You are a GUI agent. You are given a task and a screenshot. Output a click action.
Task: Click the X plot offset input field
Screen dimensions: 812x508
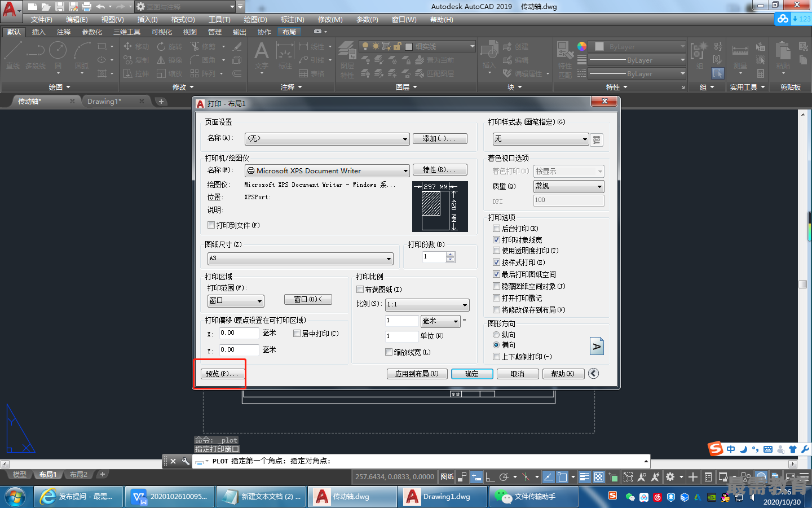point(239,334)
